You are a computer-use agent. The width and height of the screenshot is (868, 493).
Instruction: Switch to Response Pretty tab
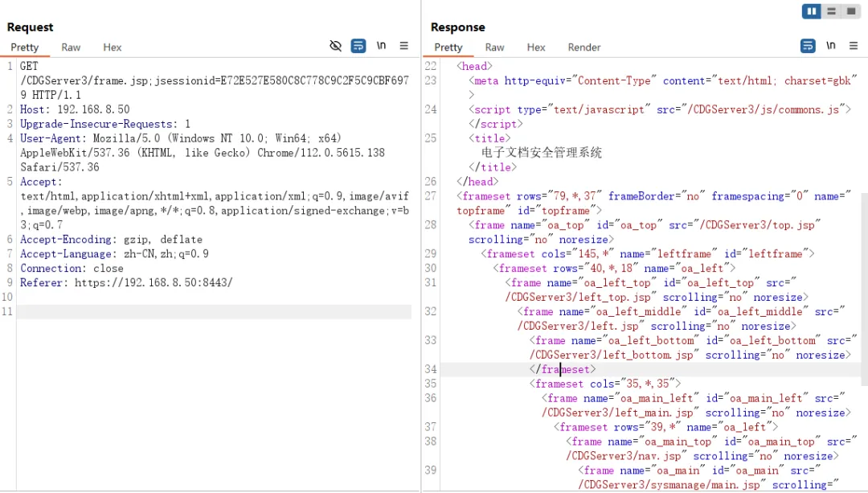tap(448, 47)
